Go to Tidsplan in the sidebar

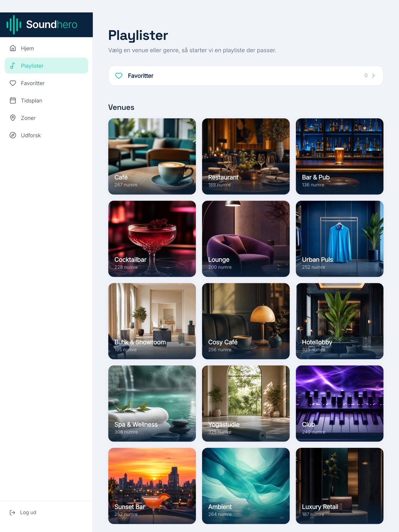click(46, 100)
